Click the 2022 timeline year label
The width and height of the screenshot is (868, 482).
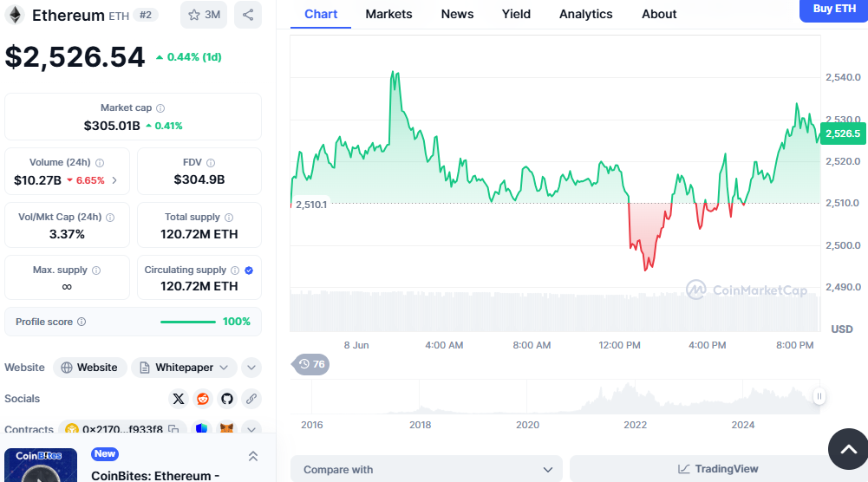[635, 425]
